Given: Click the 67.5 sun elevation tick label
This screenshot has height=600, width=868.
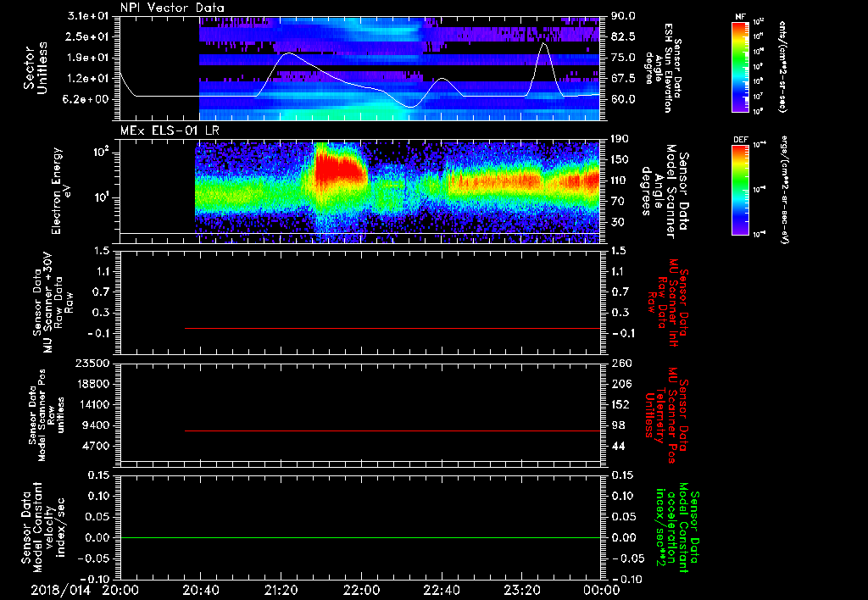Looking at the screenshot, I should [623, 79].
